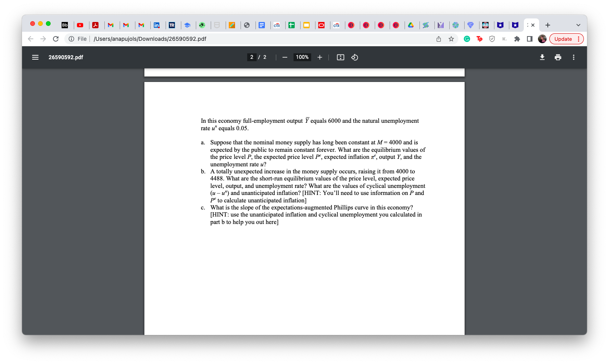The width and height of the screenshot is (609, 364).
Task: Open Chrome's three-dot options menu
Action: (578, 39)
